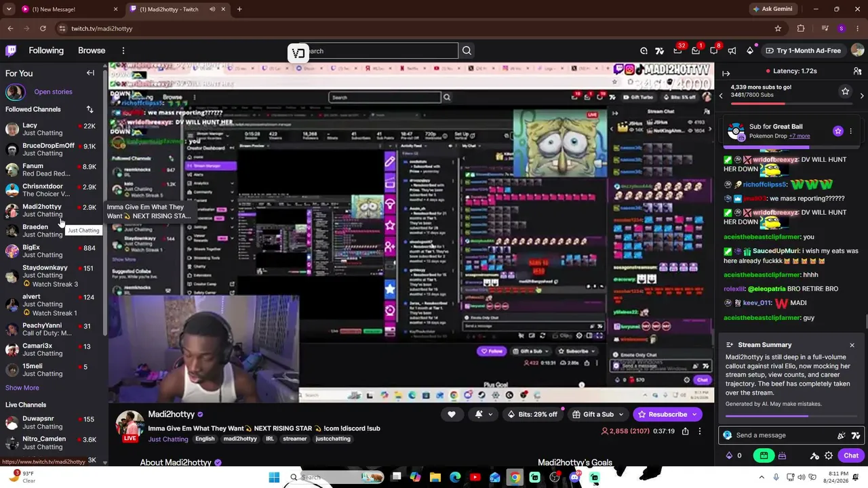This screenshot has height=488, width=868.
Task: Focus the Twitch search field
Action: (381, 51)
